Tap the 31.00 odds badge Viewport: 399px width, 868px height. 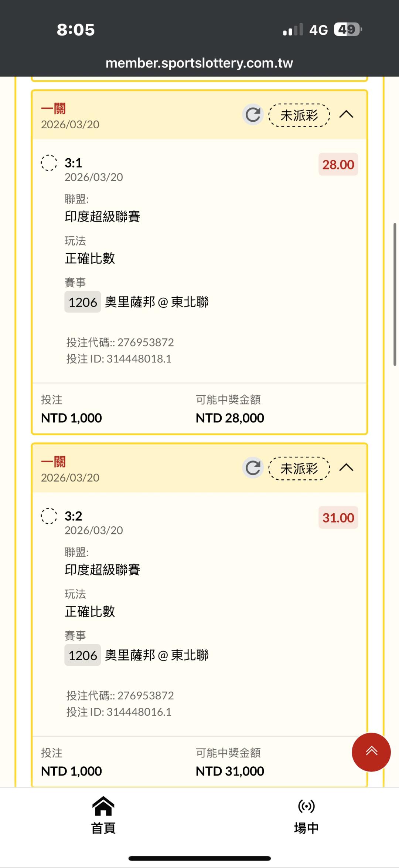(338, 517)
